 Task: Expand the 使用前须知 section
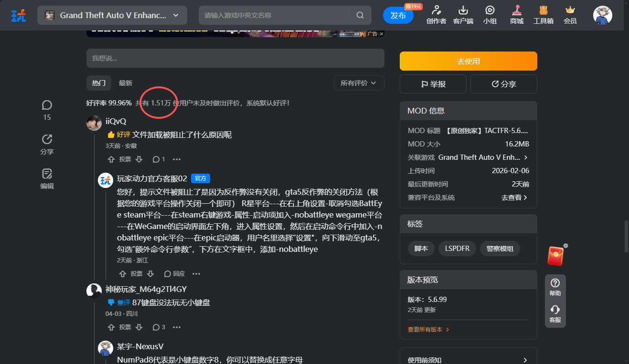pos(468,360)
